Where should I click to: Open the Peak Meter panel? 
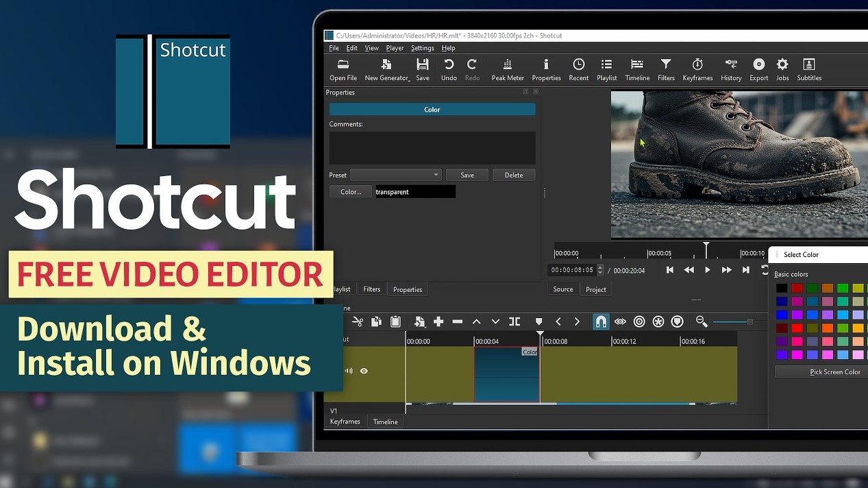point(508,69)
